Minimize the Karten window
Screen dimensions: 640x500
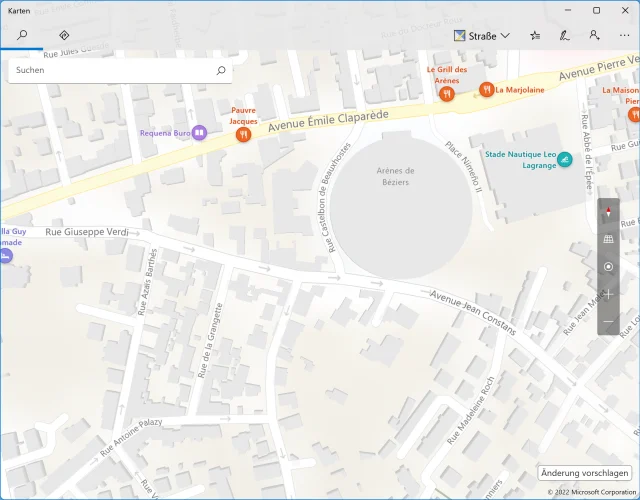[x=568, y=10]
